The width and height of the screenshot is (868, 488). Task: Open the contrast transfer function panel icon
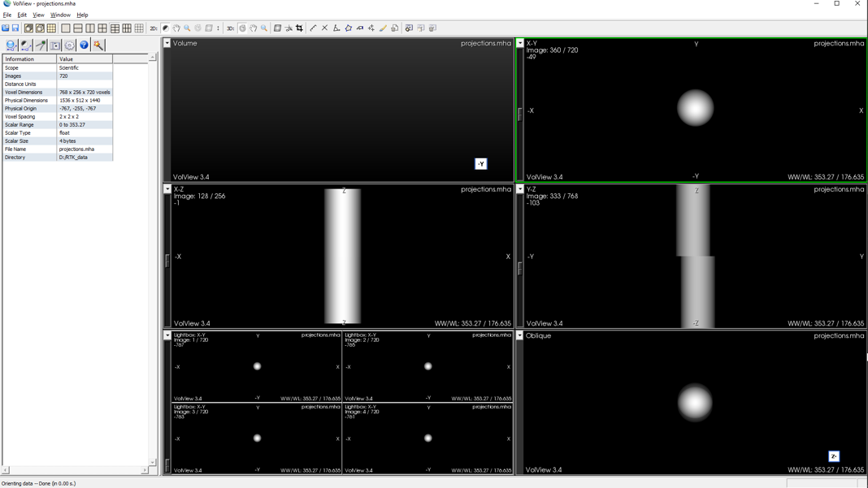click(26, 45)
